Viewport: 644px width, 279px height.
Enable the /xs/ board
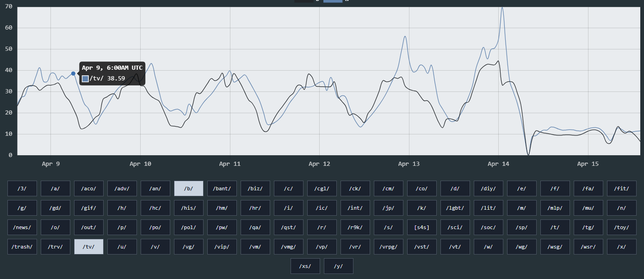tap(305, 266)
